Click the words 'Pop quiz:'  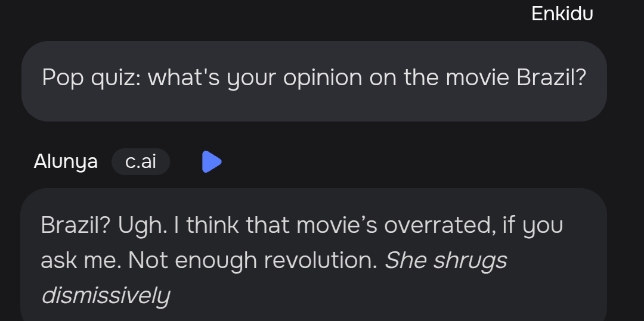(x=92, y=77)
